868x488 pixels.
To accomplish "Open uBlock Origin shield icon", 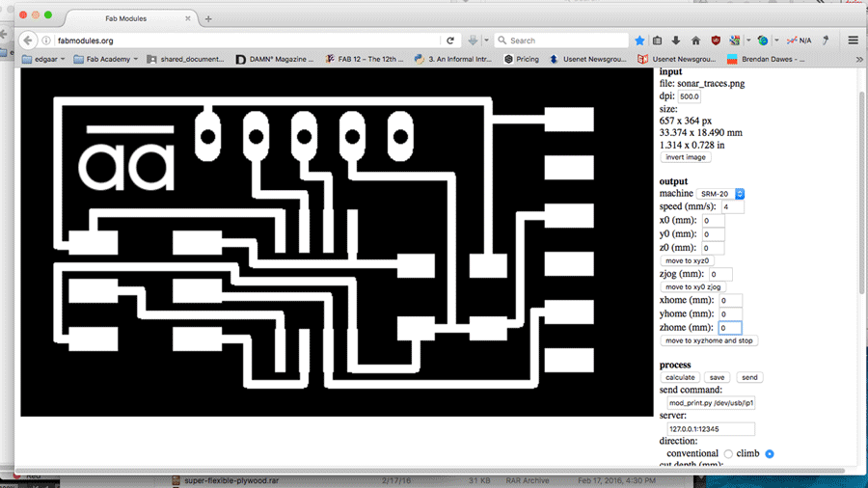I will coord(716,41).
